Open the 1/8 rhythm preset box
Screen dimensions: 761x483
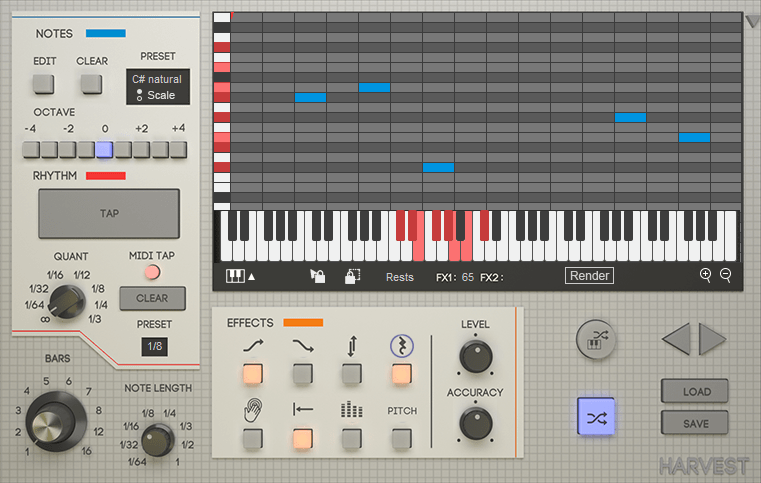pyautogui.click(x=155, y=346)
